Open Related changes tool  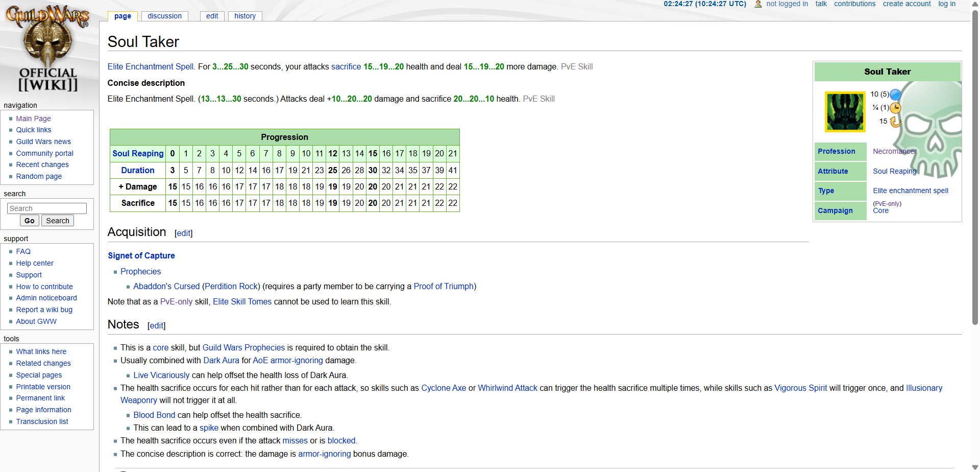point(43,363)
